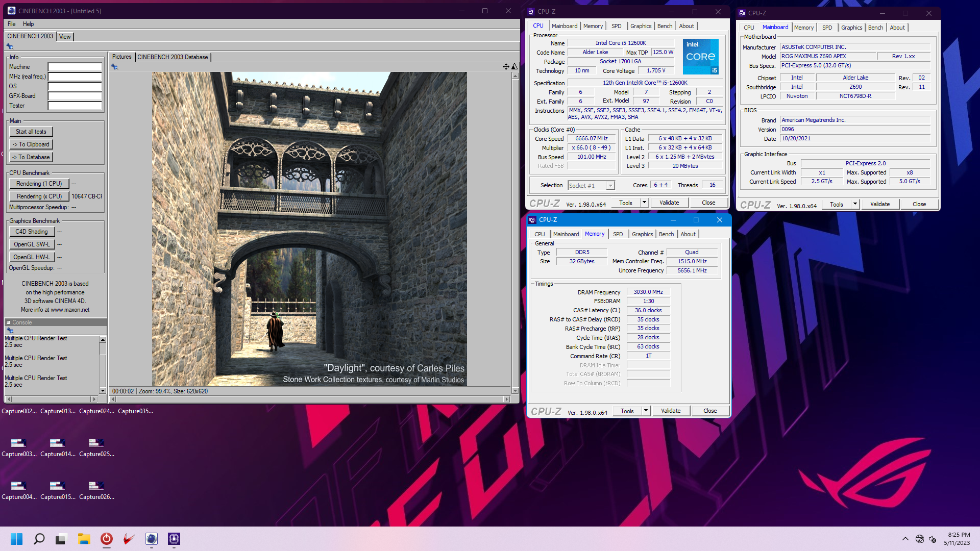Click the DRAM Frequency 3030.0 MHz value

point(648,292)
